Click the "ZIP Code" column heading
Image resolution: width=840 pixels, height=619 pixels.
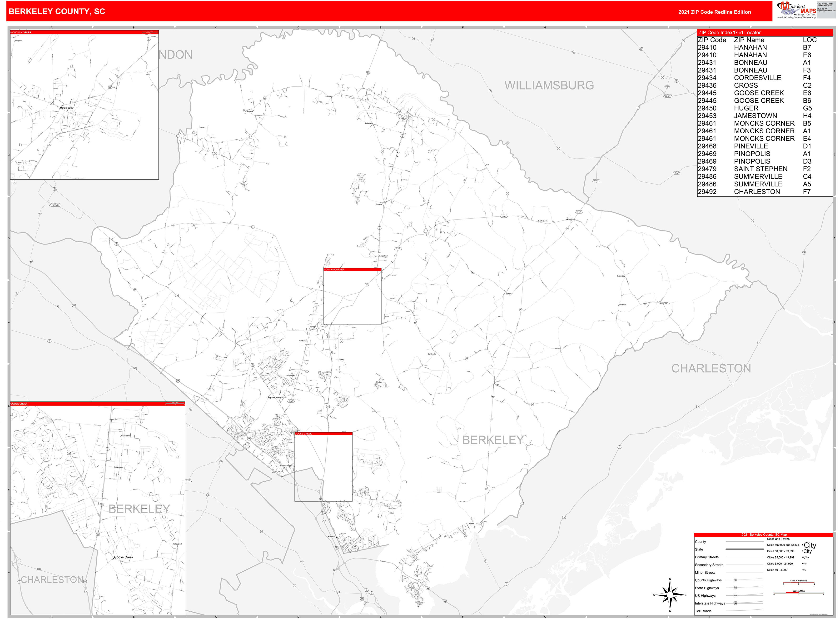(712, 40)
